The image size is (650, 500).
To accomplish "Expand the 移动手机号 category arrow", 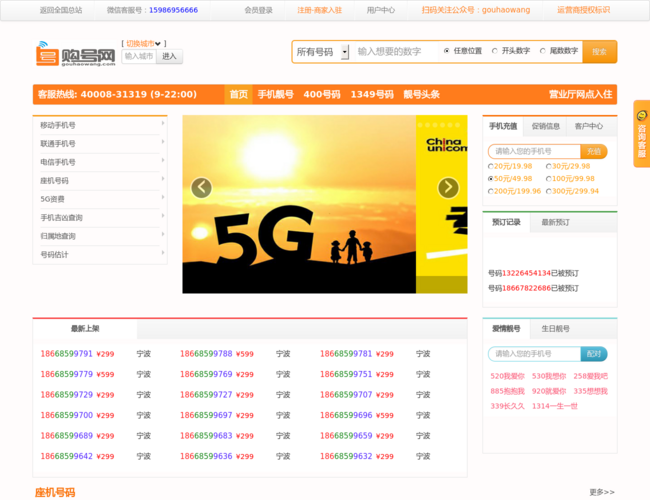I will 163,125.
